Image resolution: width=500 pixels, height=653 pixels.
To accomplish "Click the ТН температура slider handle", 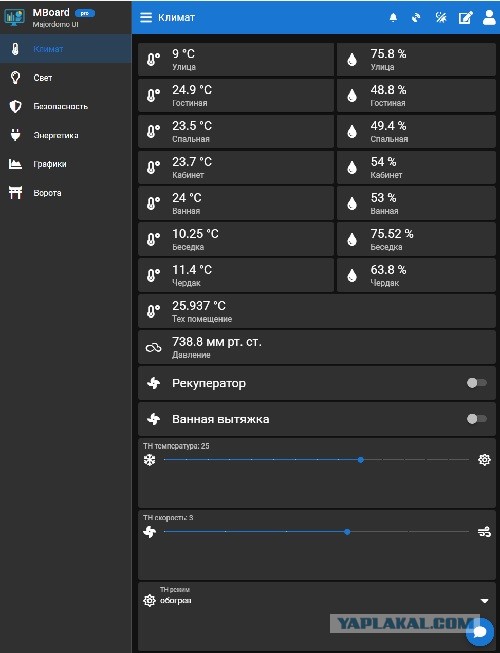I will (x=361, y=460).
